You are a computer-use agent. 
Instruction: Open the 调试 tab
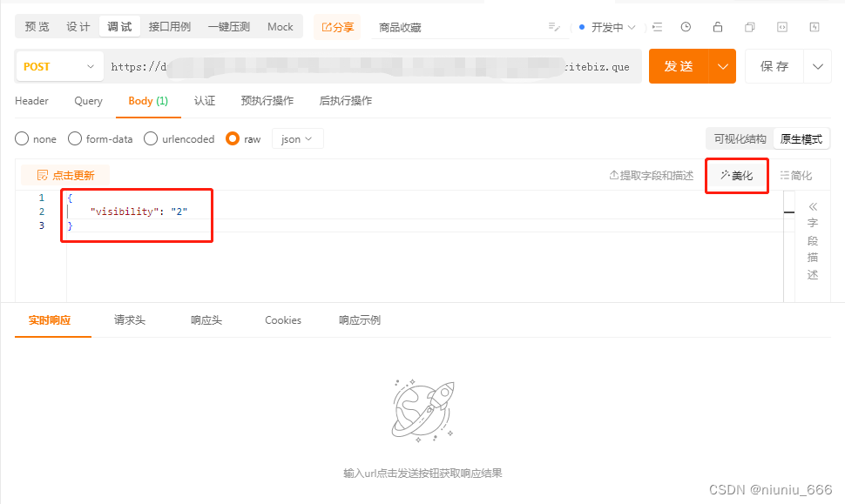click(119, 26)
